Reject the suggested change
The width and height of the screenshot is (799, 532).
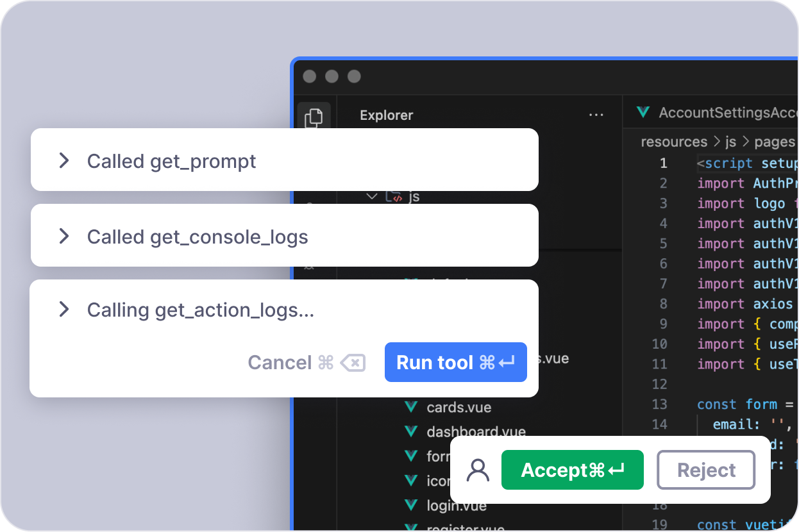coord(706,470)
